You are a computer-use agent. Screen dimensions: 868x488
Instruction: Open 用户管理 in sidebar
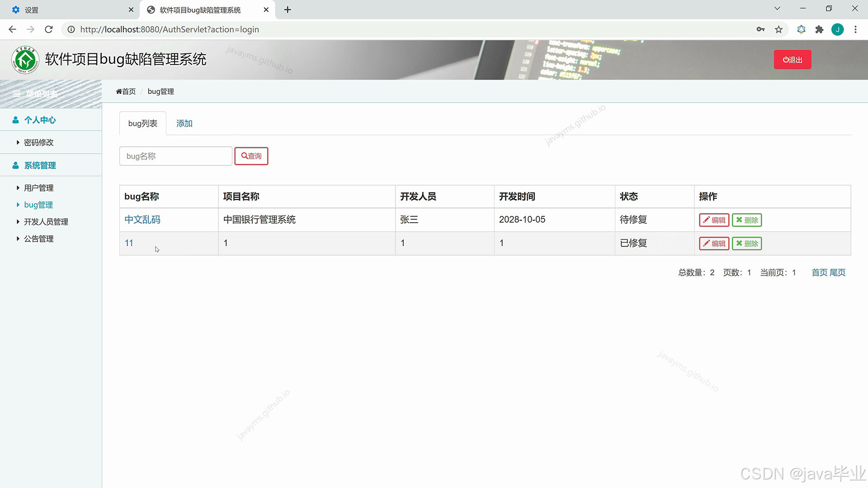[39, 188]
